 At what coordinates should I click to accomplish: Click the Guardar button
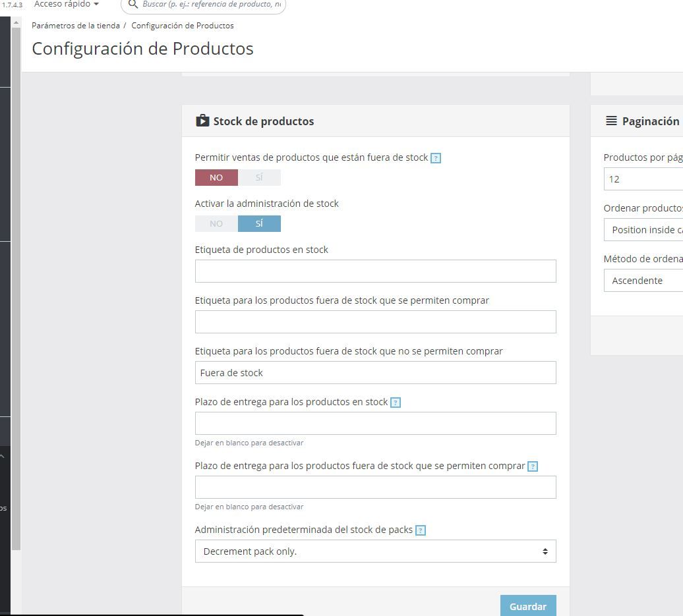point(528,605)
